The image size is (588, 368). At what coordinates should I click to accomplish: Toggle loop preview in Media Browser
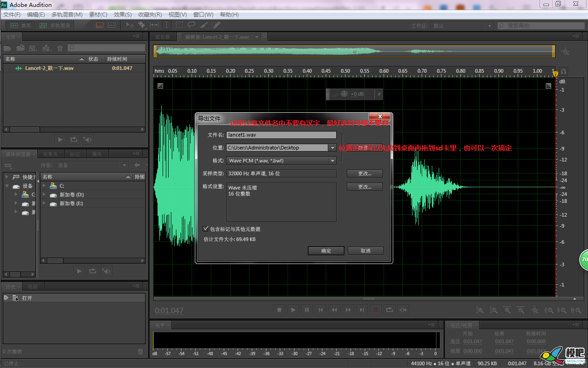(93, 271)
